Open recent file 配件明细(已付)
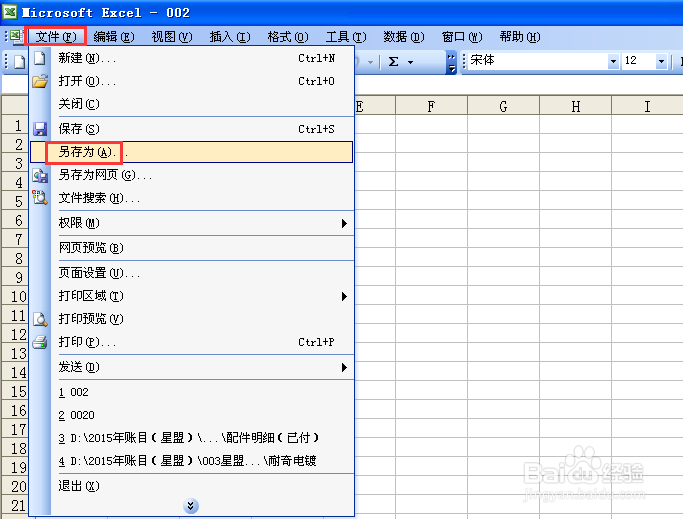The image size is (683, 519). pos(192,438)
